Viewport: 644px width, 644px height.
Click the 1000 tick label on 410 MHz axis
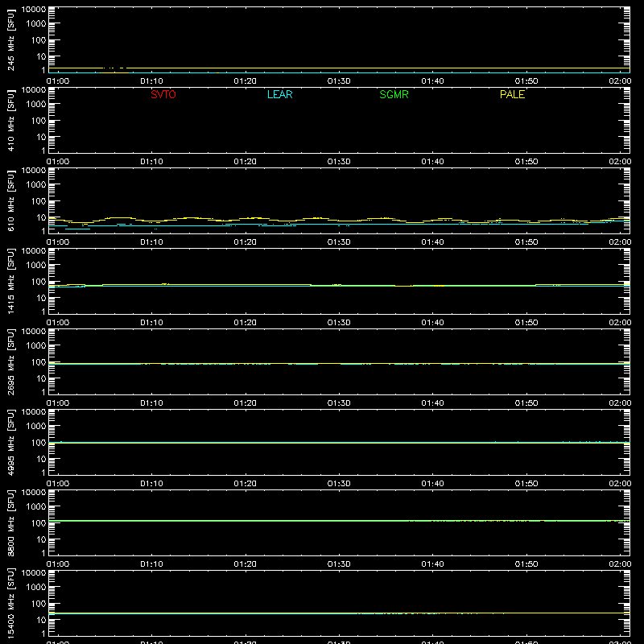36,105
